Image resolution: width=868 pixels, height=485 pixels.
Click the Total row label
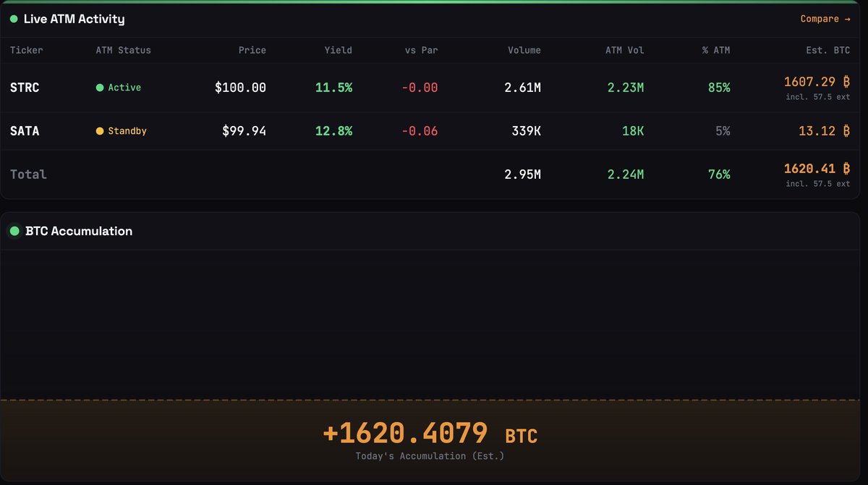(x=28, y=174)
